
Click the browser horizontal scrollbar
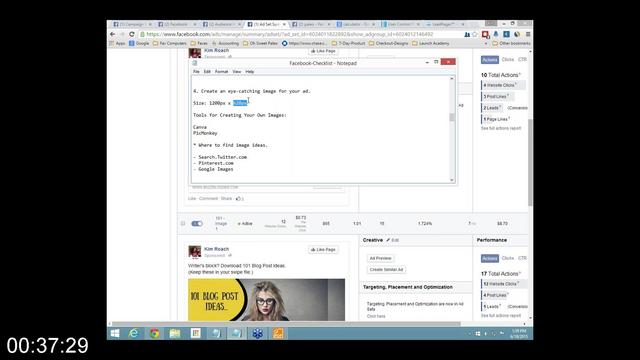tap(287, 324)
